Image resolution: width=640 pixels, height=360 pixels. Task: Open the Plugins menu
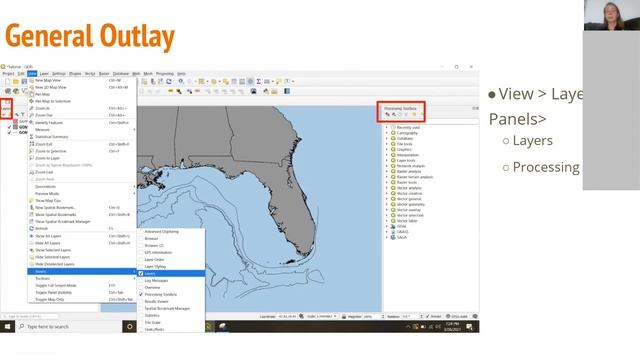pyautogui.click(x=75, y=73)
